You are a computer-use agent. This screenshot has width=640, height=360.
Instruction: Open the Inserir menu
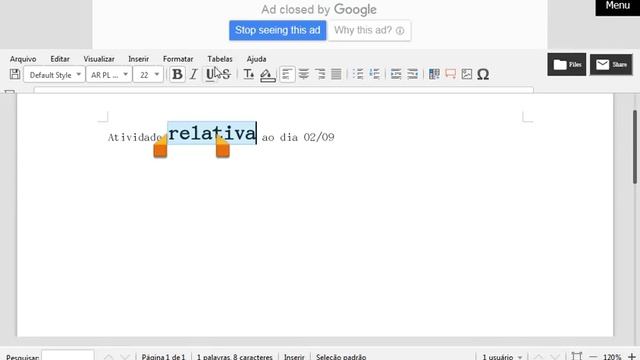(138, 59)
